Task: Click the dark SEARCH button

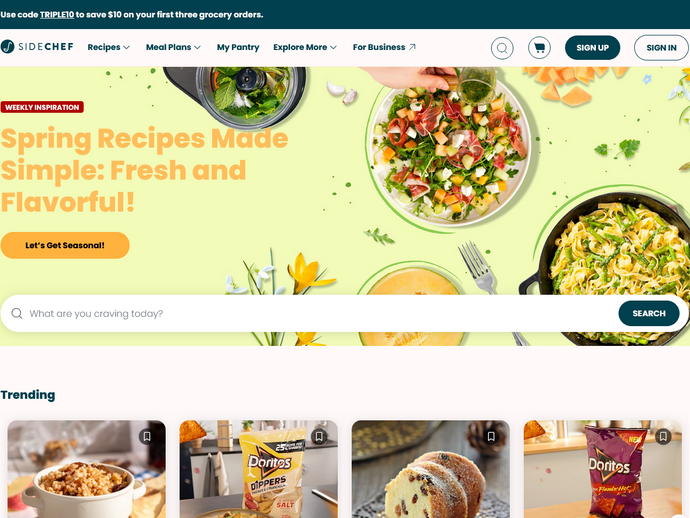Action: 649,313
